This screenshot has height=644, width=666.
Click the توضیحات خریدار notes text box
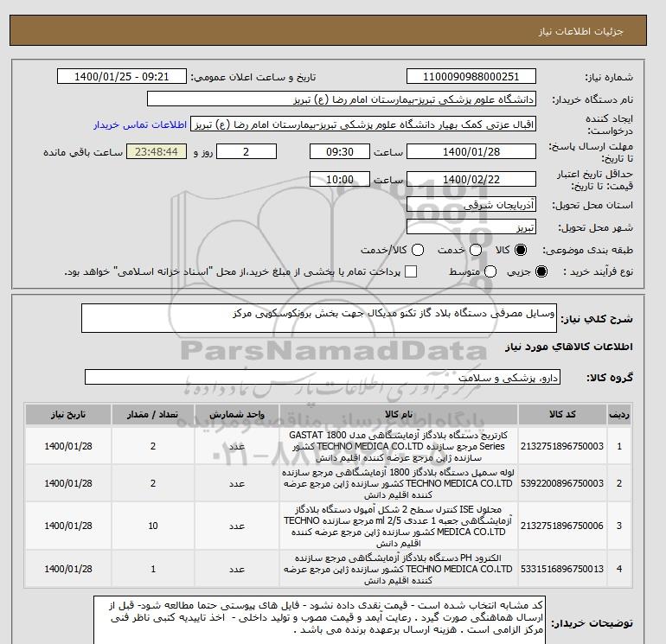coord(319,620)
